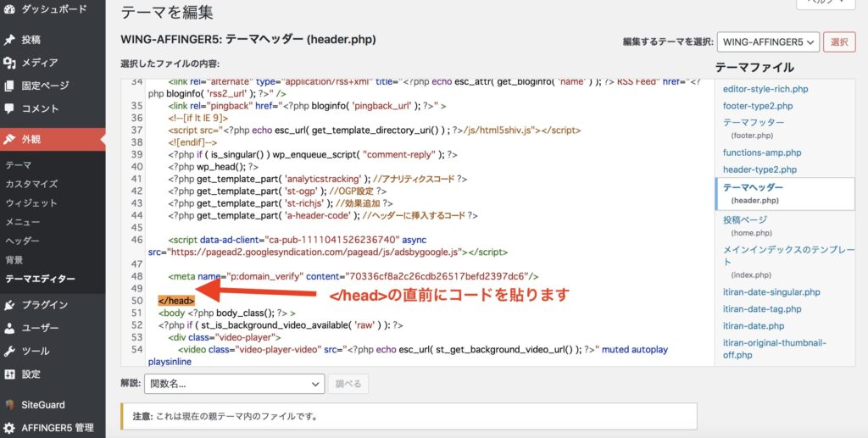The image size is (868, 438).
Task: Click the 'st-ogp' template part line
Action: click(x=277, y=191)
